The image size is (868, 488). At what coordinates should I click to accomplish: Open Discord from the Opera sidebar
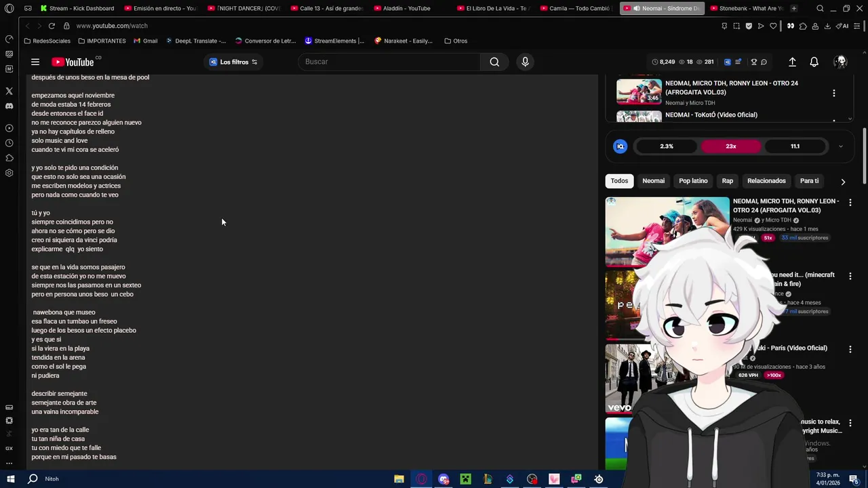click(9, 106)
